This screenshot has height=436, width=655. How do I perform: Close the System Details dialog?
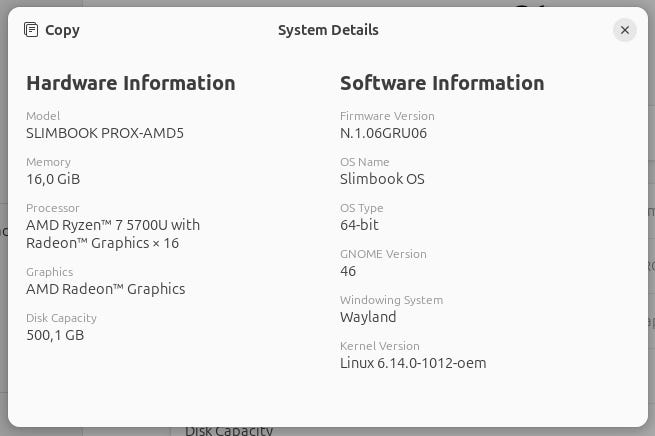(x=625, y=30)
